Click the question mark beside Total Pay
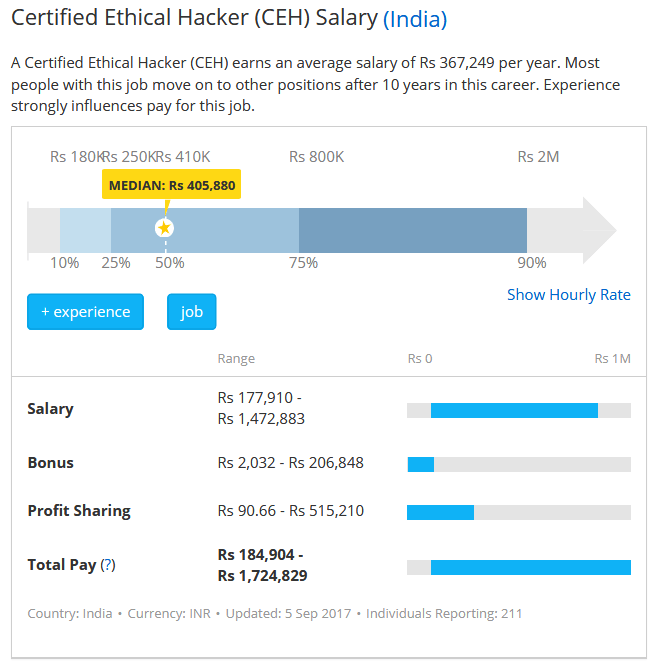Screen dimensions: 650x661 coord(108,565)
